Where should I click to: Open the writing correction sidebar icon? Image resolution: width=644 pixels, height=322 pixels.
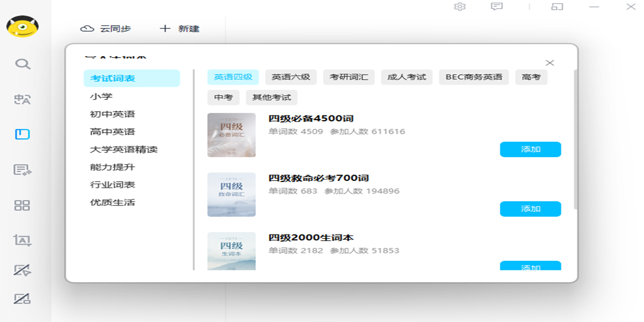pyautogui.click(x=23, y=170)
